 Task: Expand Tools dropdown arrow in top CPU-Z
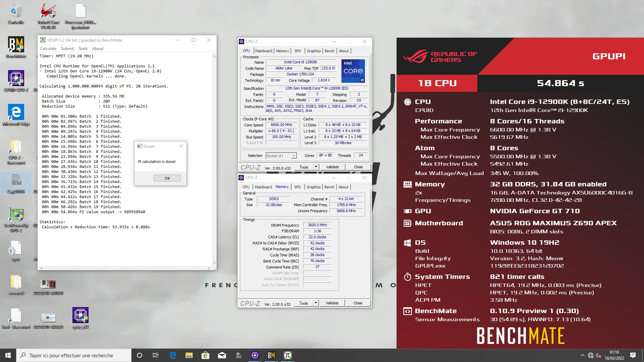click(x=316, y=167)
